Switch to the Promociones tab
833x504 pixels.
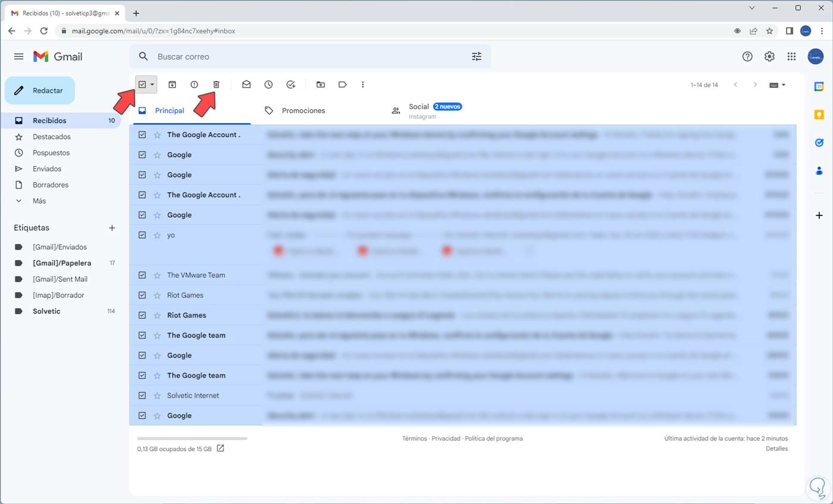coord(317,111)
